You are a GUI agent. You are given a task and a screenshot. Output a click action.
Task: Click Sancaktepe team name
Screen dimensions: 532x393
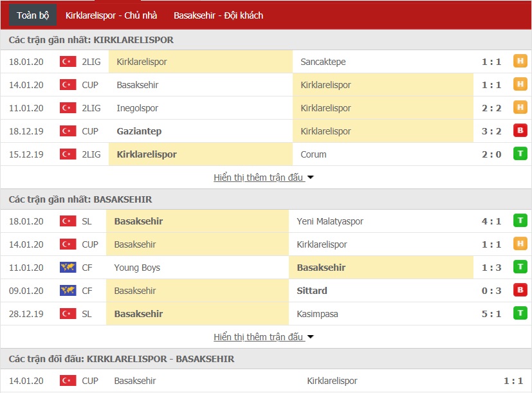(323, 62)
